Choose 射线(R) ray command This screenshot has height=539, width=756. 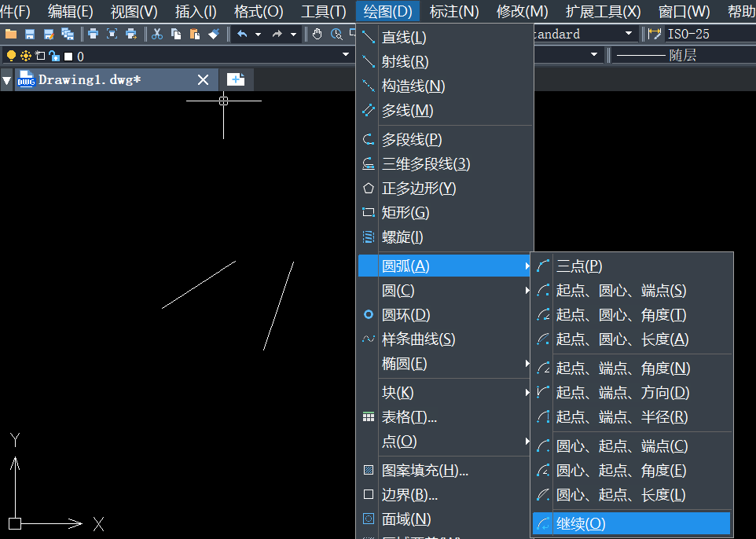pyautogui.click(x=446, y=62)
